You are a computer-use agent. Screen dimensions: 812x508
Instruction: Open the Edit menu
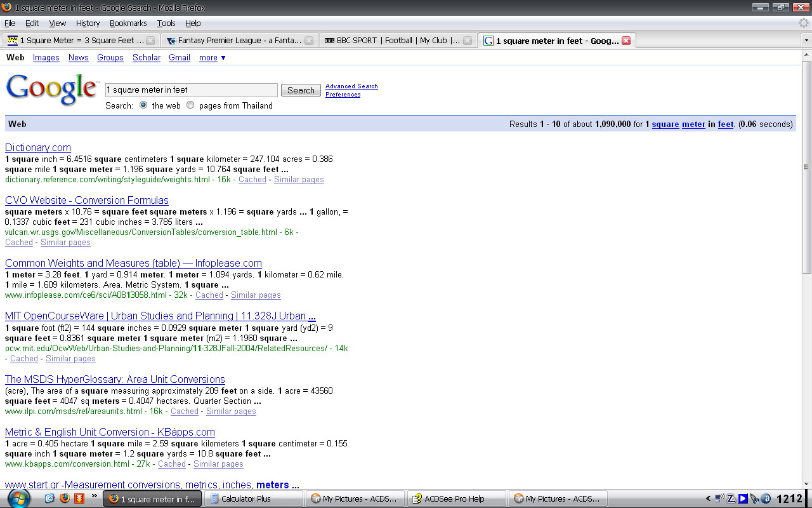[x=32, y=23]
